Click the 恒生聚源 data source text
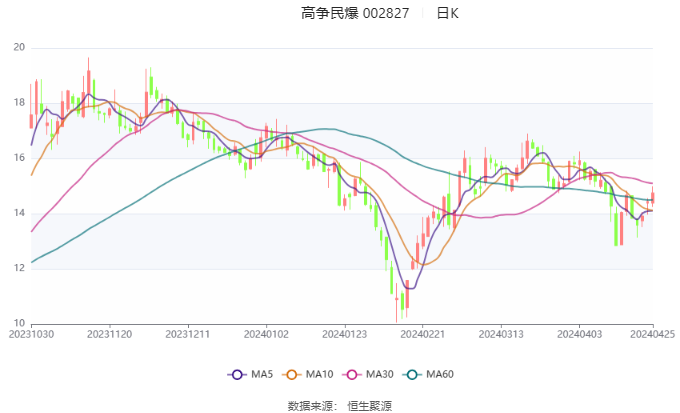The image size is (680, 413). [369, 406]
